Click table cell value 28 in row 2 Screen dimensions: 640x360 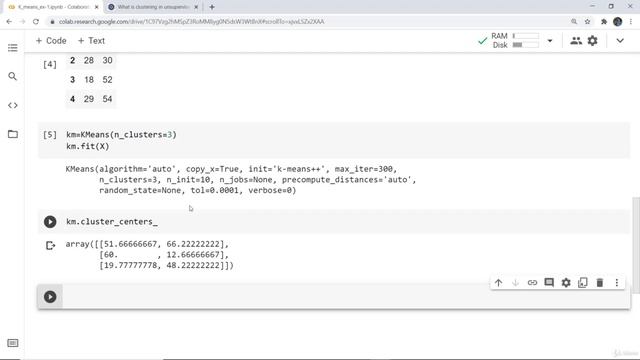89,60
